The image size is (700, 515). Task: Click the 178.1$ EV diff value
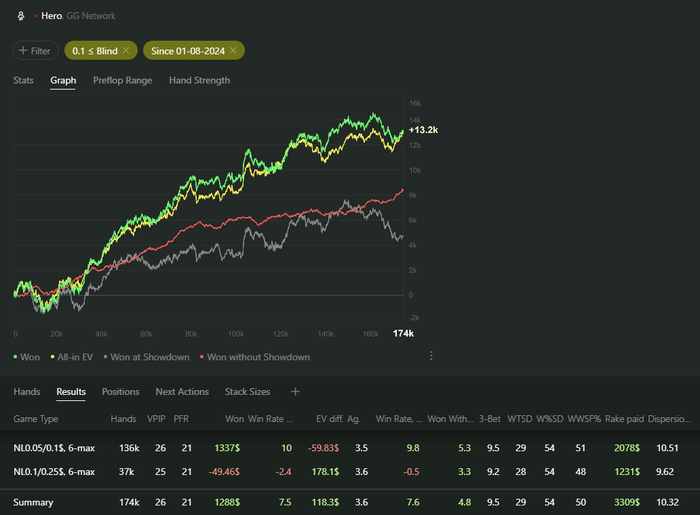tap(325, 472)
